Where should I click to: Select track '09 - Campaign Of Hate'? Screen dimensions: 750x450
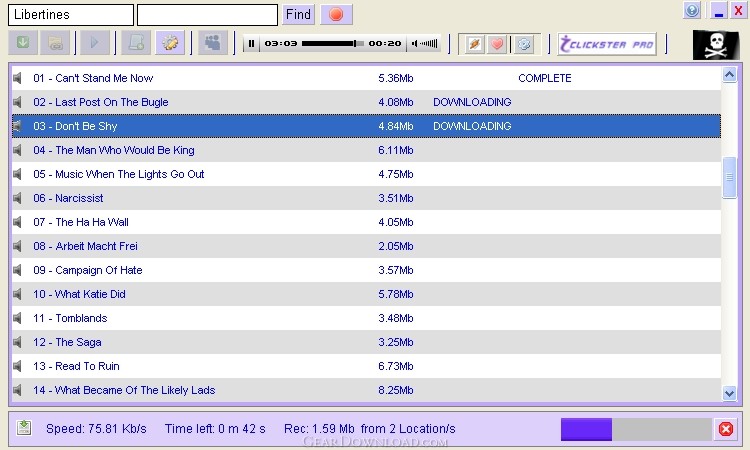366,270
